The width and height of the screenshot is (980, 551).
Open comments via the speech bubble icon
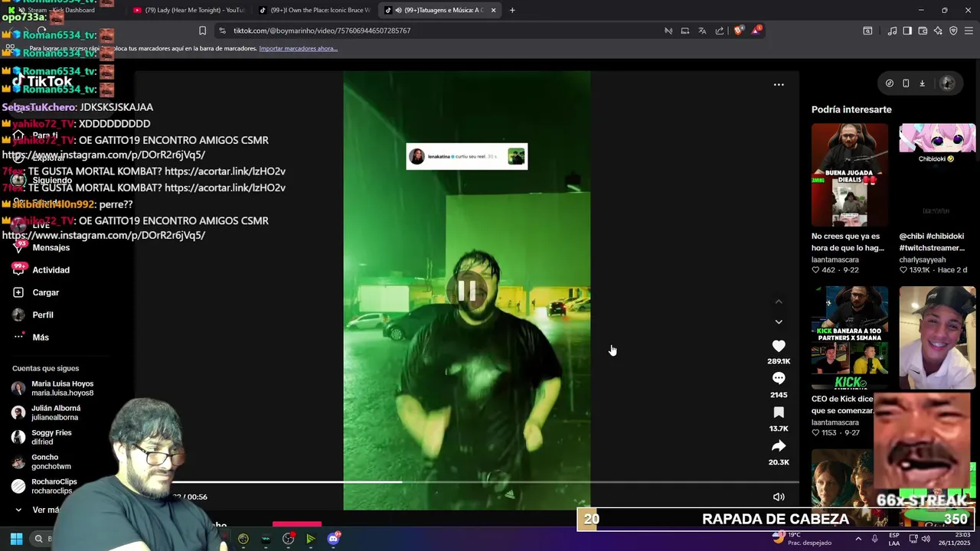[x=779, y=378]
